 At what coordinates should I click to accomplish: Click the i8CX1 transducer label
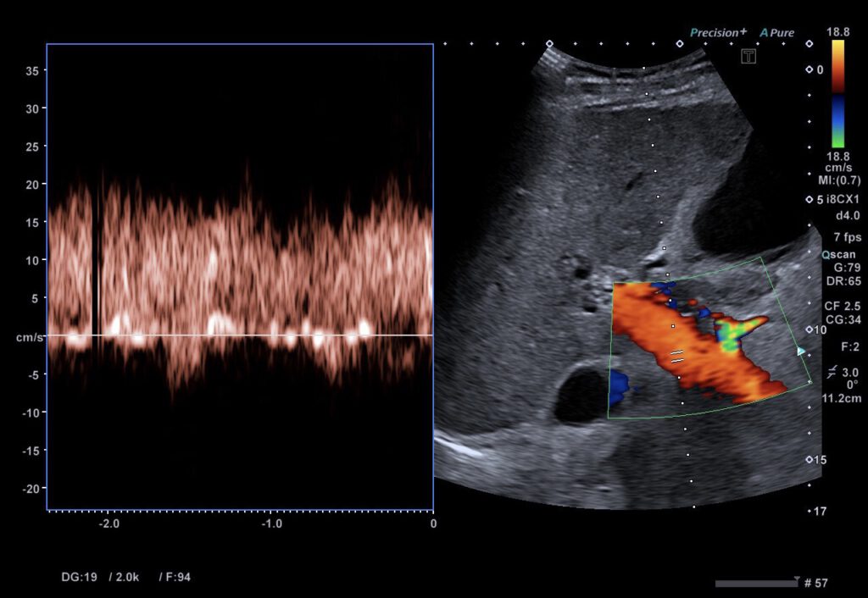[x=843, y=199]
